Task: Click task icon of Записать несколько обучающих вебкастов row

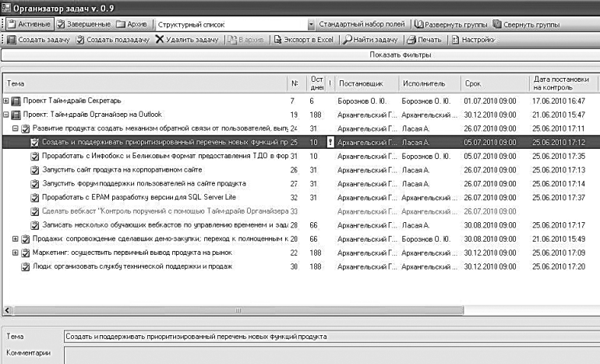Action: pyautogui.click(x=34, y=225)
